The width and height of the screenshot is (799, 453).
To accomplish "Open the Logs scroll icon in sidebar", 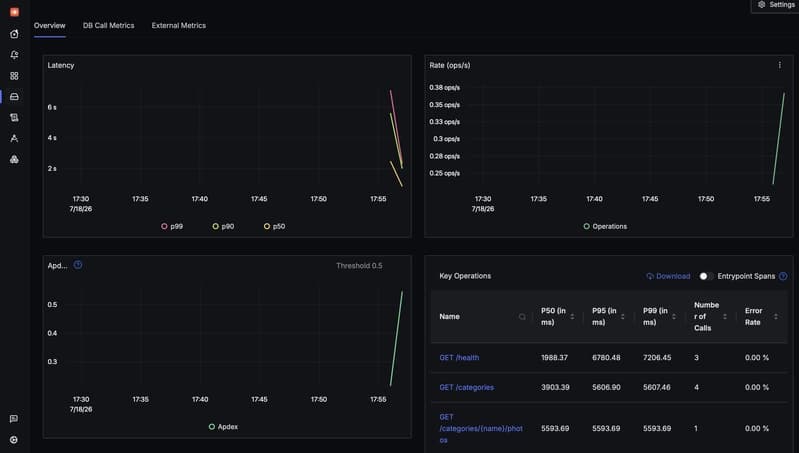I will (x=14, y=117).
